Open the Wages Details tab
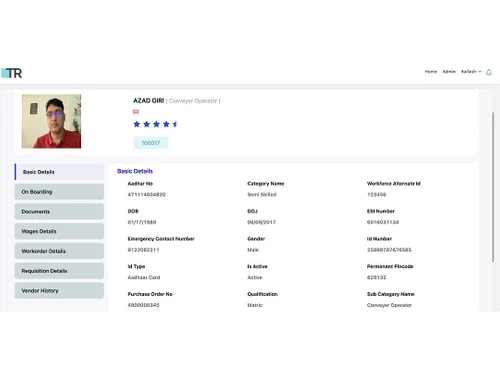 pos(59,231)
